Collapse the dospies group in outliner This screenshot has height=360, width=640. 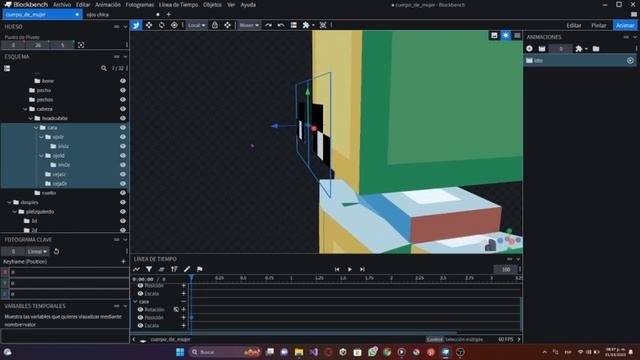coord(9,202)
